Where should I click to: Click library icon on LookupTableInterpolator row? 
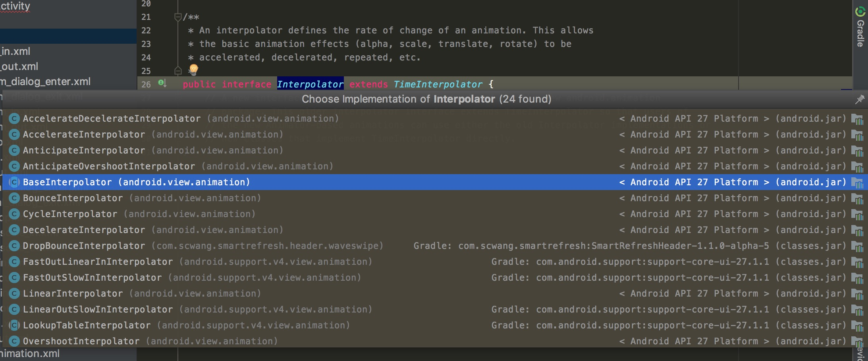(858, 326)
